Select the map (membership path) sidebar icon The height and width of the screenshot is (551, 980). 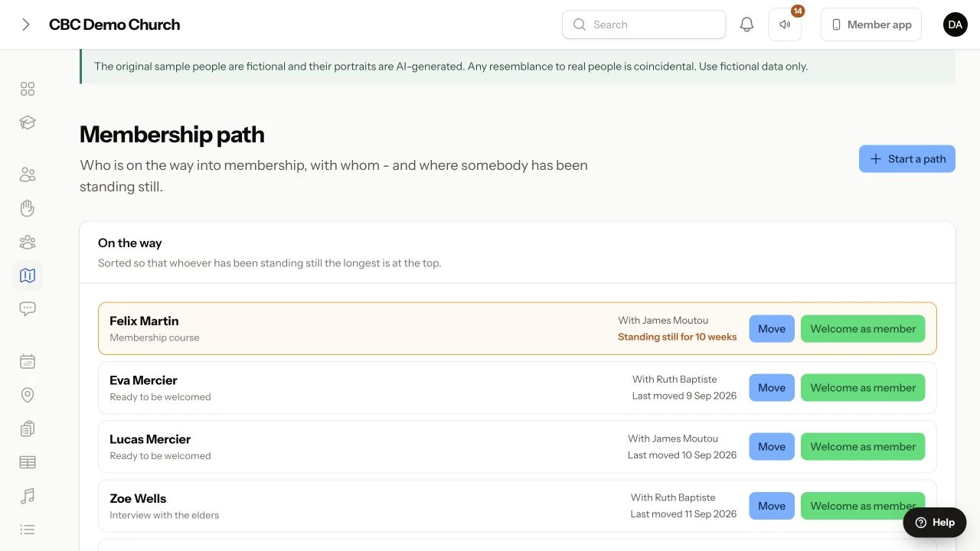coord(28,275)
